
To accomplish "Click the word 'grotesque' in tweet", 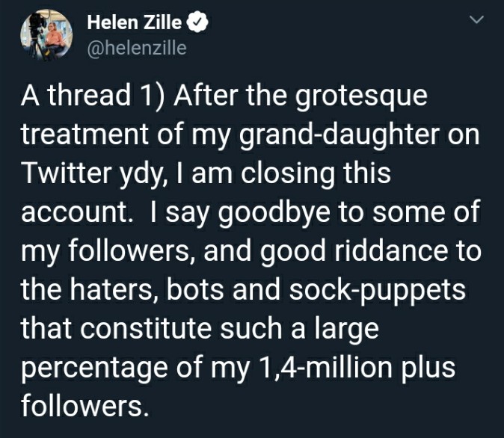I will pos(361,96).
